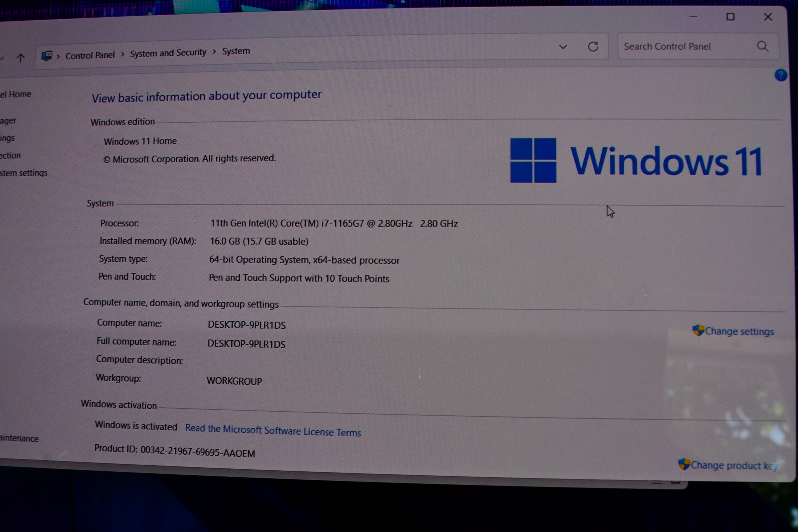798x532 pixels.
Task: Open Security and Maintenance sidebar link
Action: point(19,438)
